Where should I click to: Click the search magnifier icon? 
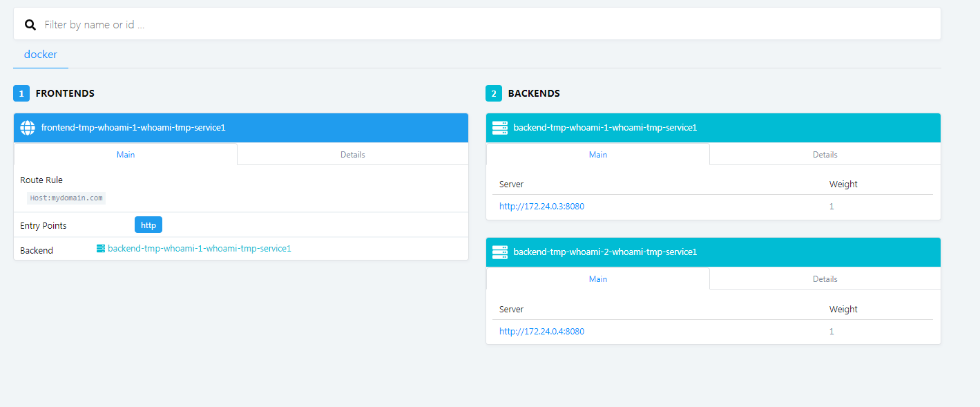tap(30, 23)
